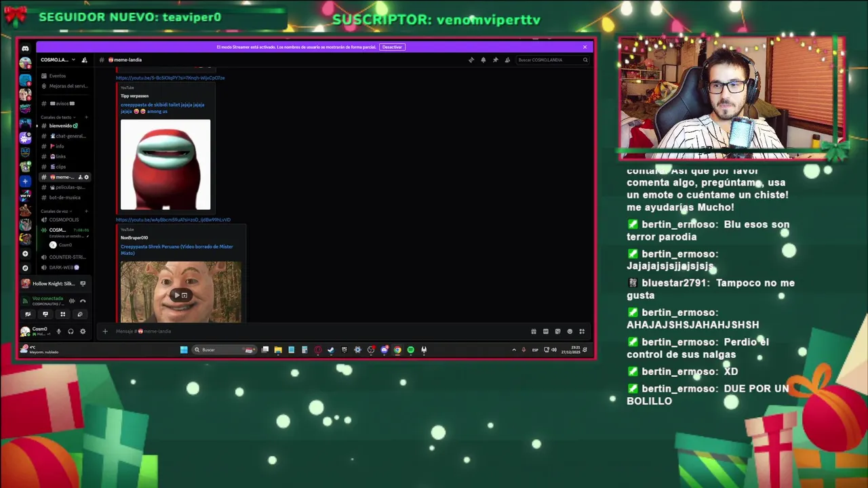Open notification settings bell icon
This screenshot has width=868, height=488.
pyautogui.click(x=484, y=60)
